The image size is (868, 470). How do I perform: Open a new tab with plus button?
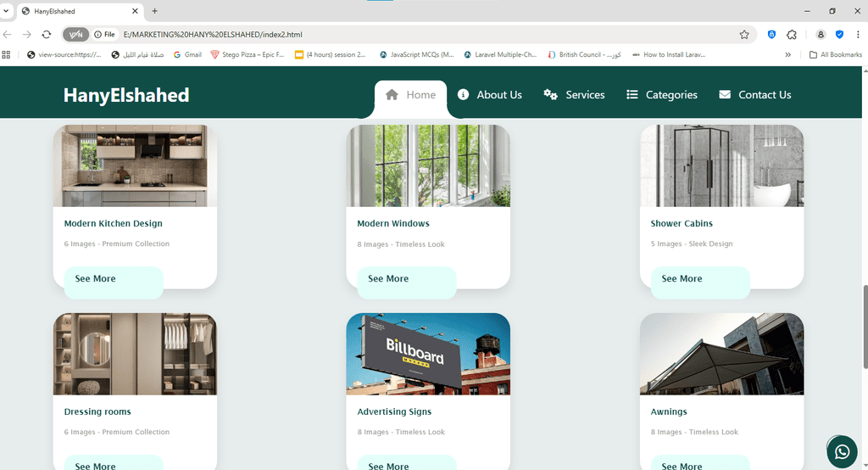click(x=154, y=11)
